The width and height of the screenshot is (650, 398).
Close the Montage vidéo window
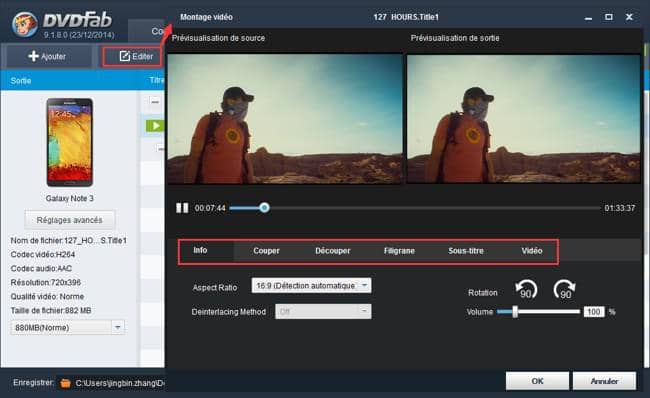click(629, 17)
